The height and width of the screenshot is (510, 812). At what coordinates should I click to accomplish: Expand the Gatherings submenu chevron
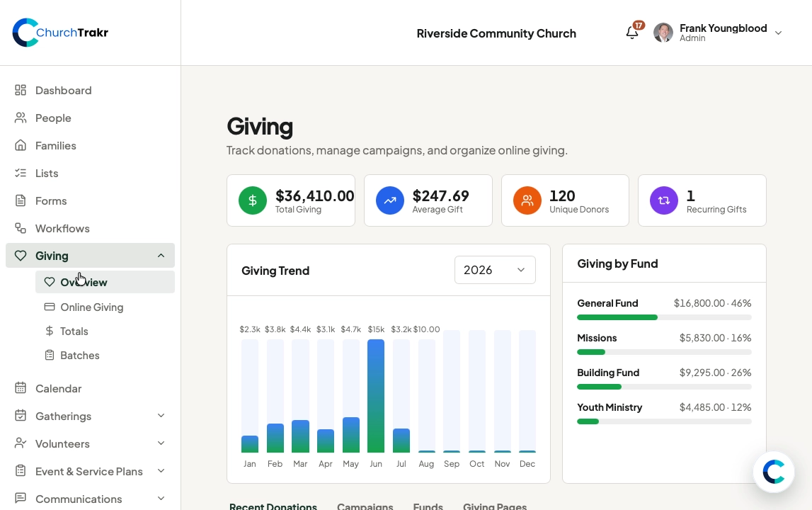point(161,416)
